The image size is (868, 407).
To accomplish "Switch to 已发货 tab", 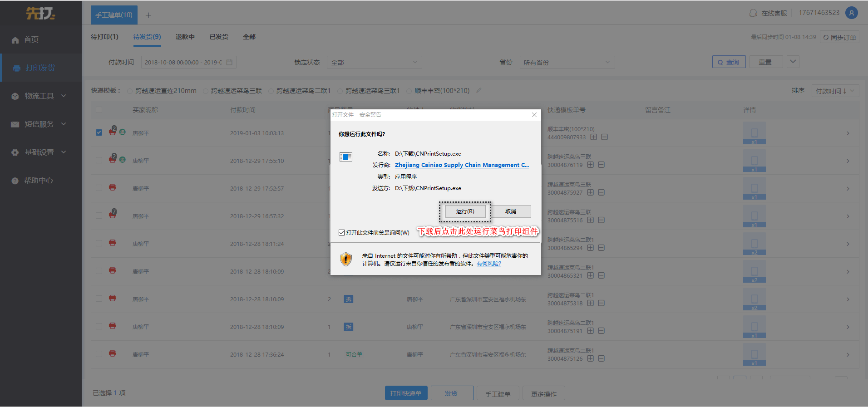I will 219,37.
